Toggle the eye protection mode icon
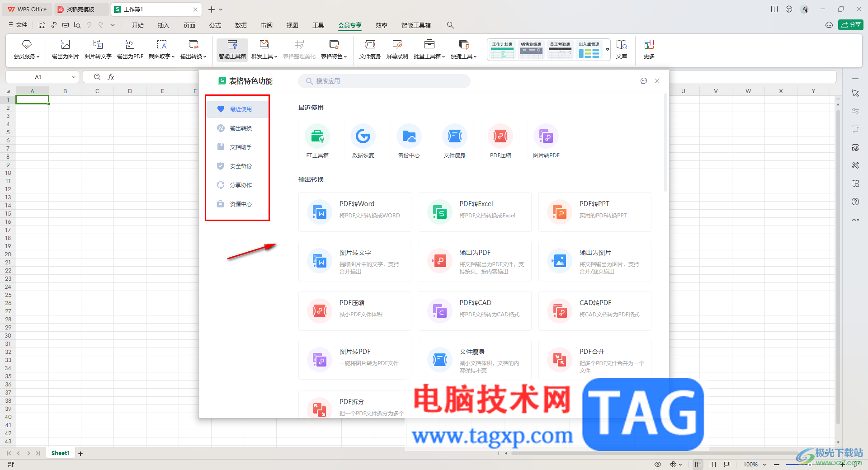 coord(658,465)
